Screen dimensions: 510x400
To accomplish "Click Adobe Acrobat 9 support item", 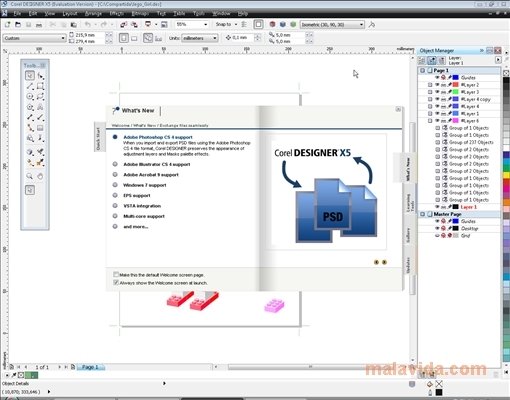I will coord(151,175).
